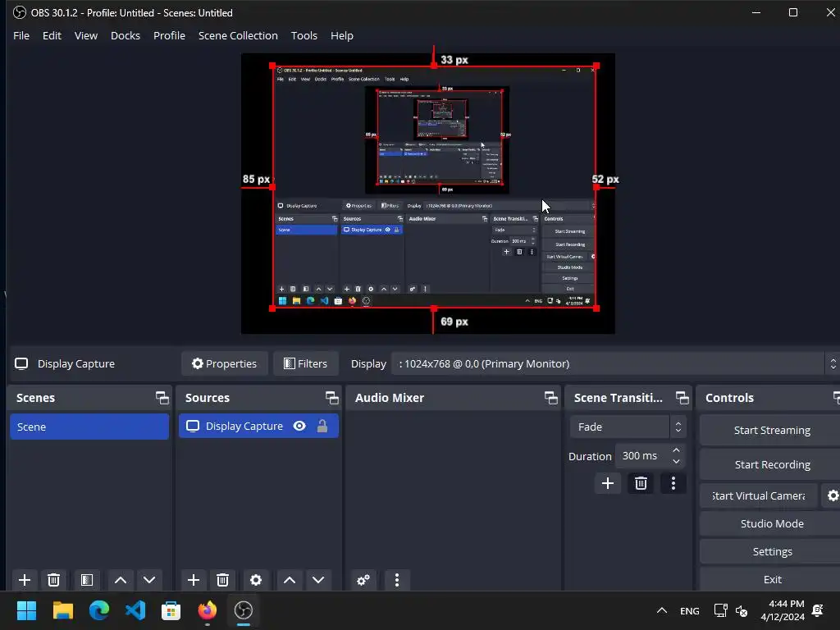The height and width of the screenshot is (630, 840).
Task: Remove selected scene with trash icon
Action: point(53,580)
